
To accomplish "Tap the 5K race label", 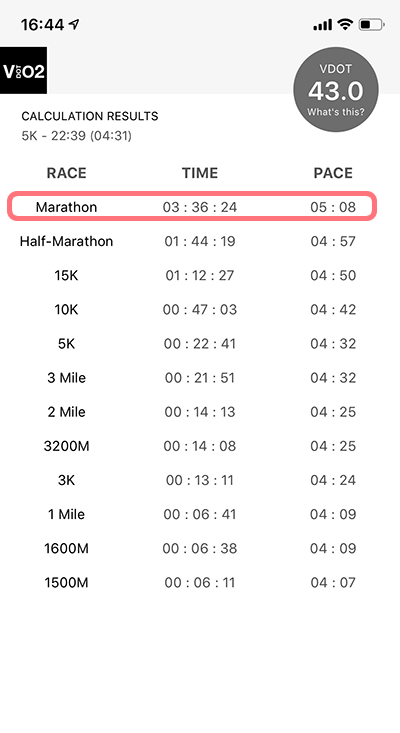I will click(66, 344).
